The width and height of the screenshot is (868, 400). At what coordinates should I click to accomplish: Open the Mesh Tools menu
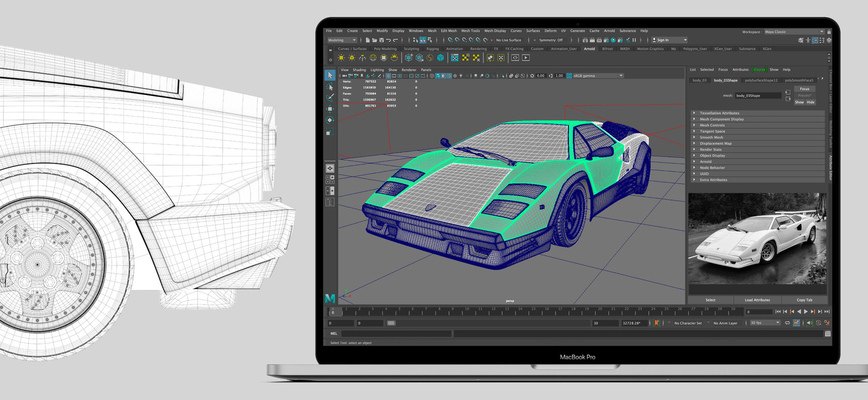tap(470, 31)
